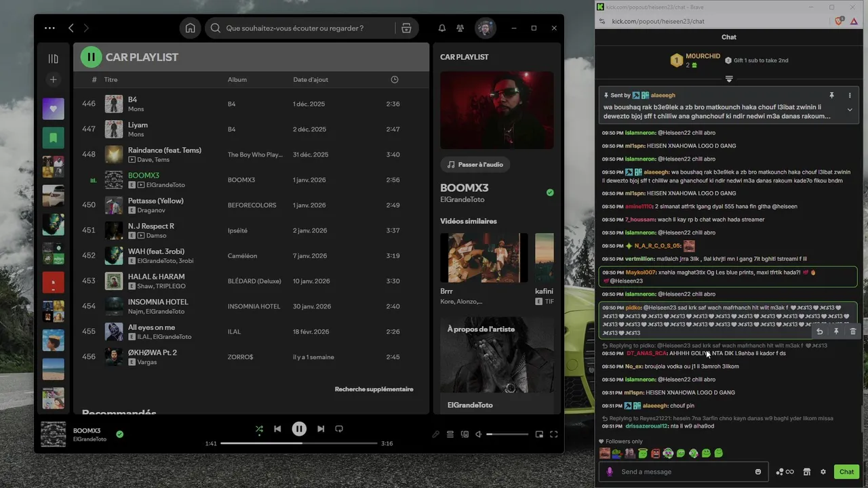Seek within the song progress bar

click(x=299, y=443)
